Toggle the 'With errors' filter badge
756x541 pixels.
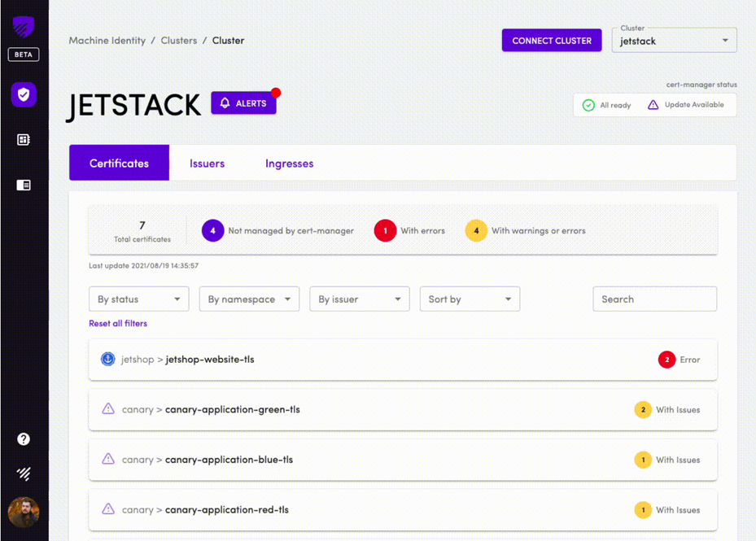point(385,231)
